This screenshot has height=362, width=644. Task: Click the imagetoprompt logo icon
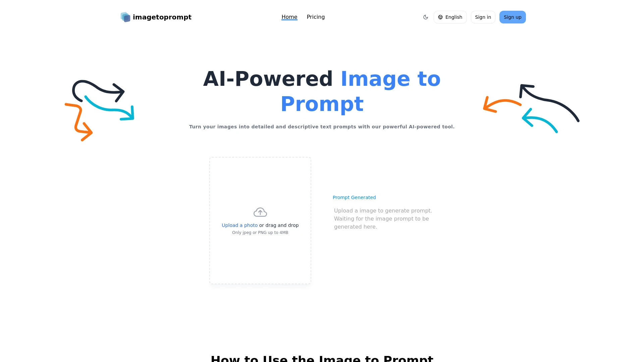(125, 17)
